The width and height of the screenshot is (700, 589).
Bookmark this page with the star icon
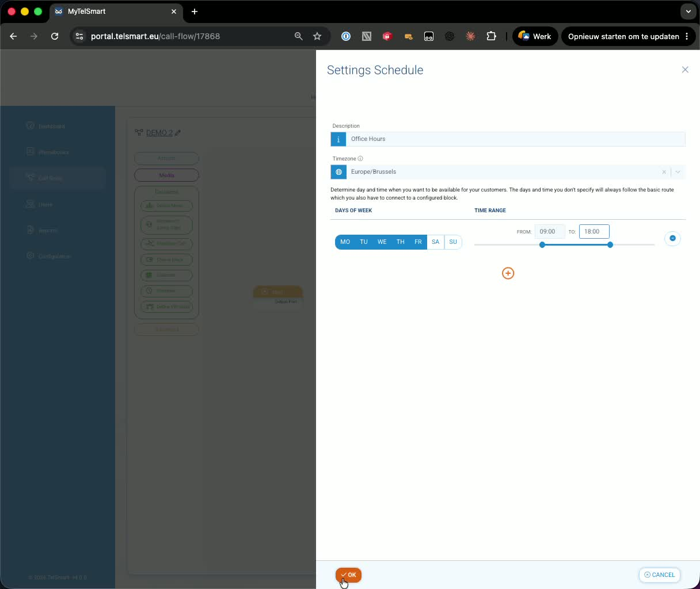[317, 36]
